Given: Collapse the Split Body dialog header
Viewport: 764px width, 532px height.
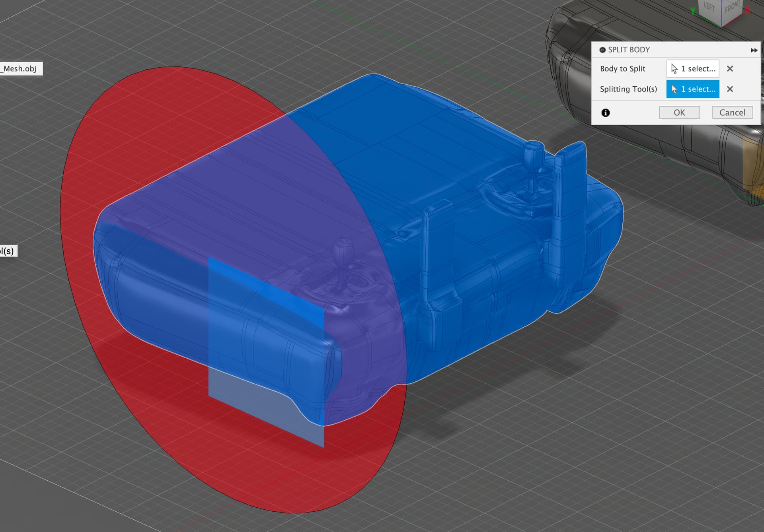Looking at the screenshot, I should coord(602,50).
